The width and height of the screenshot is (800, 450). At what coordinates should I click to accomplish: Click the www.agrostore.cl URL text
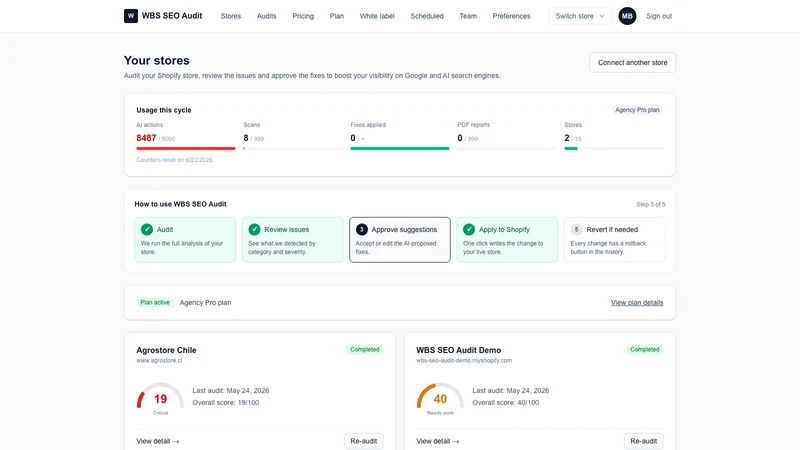tap(159, 360)
